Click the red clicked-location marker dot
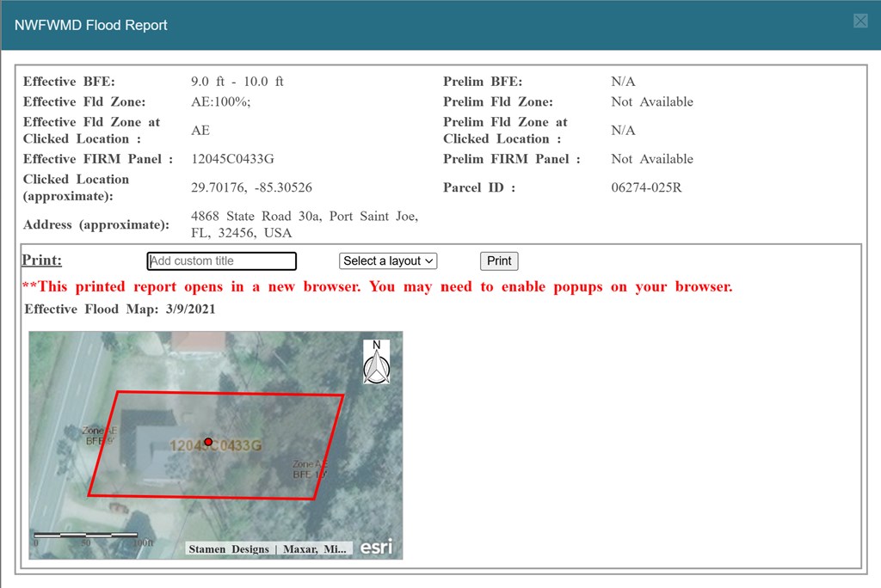 click(208, 441)
